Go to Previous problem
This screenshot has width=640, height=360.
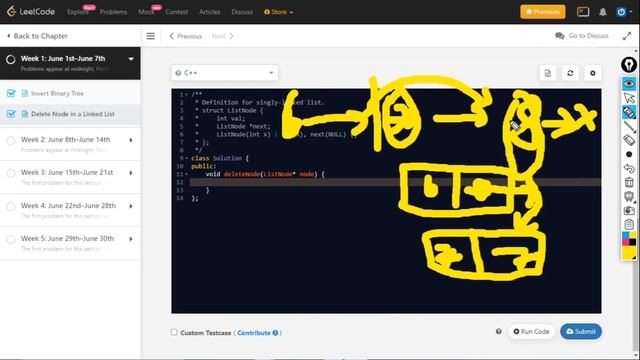point(186,36)
